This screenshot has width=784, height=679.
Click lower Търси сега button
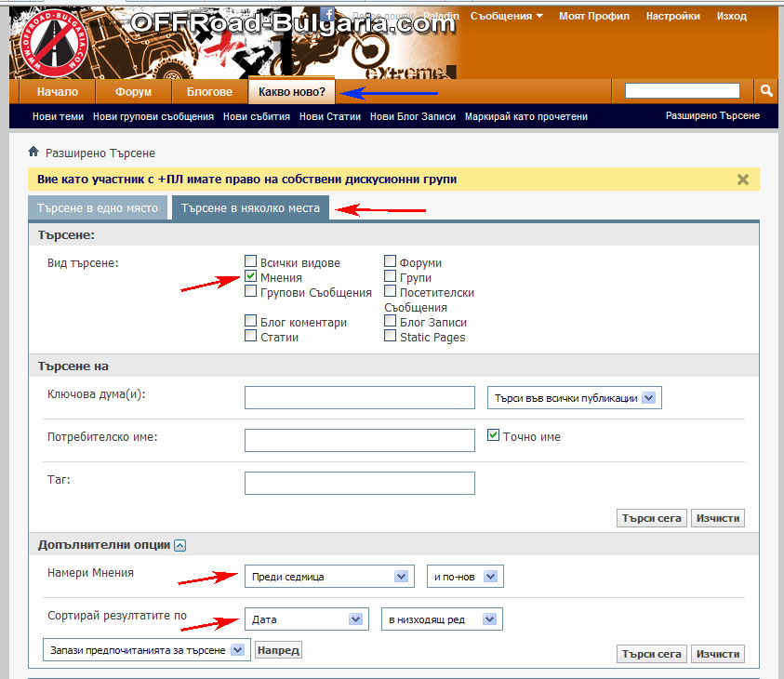(x=652, y=654)
